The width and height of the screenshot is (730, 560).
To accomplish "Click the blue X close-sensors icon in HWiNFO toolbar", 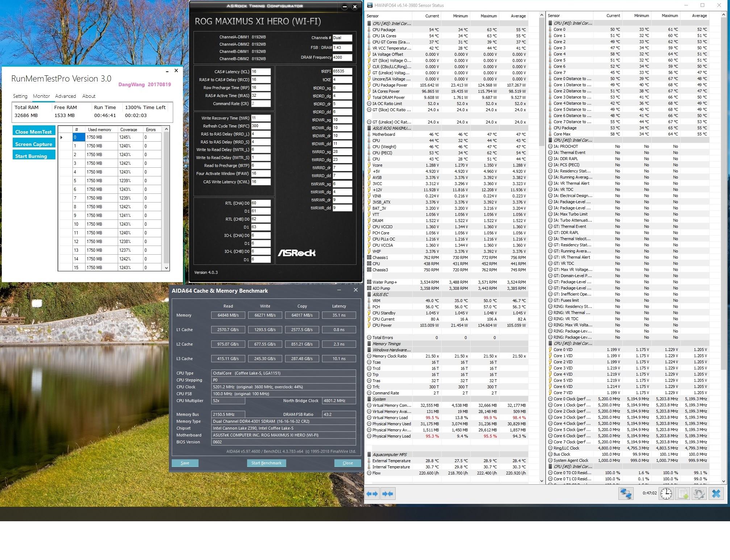I will click(x=716, y=494).
